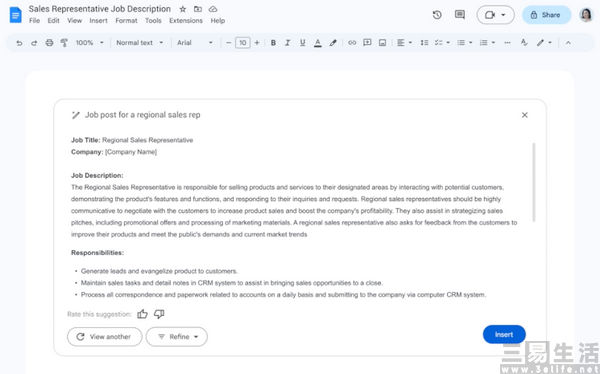Rate suggestion with thumbs up
Image resolution: width=600 pixels, height=374 pixels.
pos(142,314)
